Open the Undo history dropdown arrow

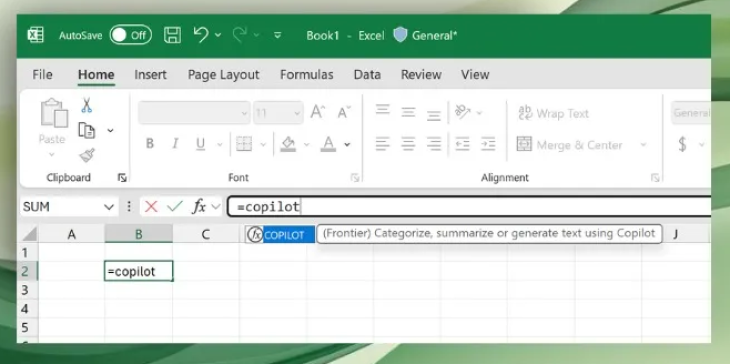tap(218, 35)
